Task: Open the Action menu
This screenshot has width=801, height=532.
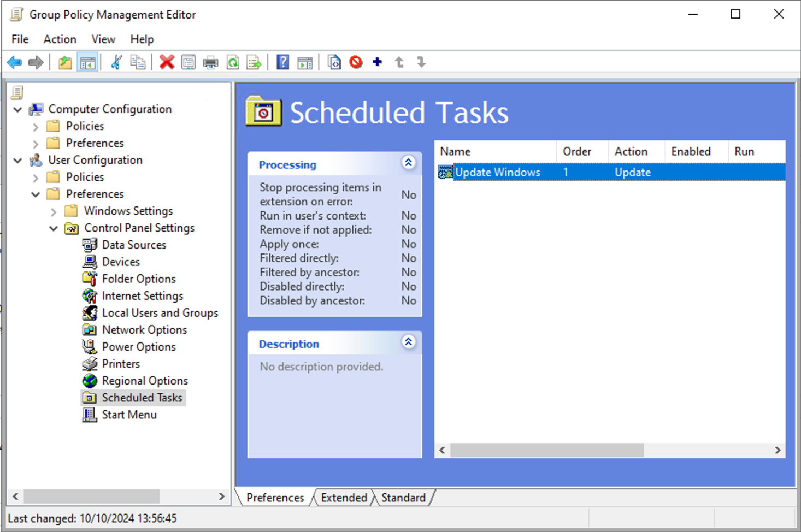Action: tap(60, 39)
